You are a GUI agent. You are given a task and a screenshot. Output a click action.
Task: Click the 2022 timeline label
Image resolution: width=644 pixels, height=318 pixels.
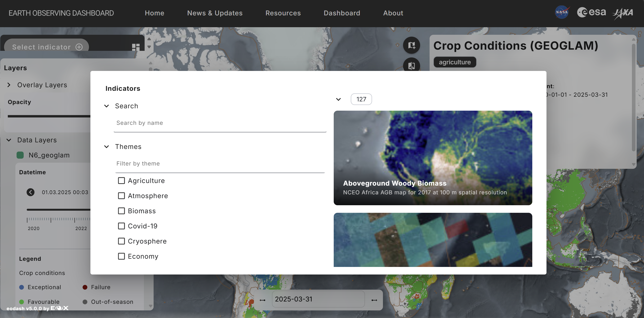[x=81, y=228]
